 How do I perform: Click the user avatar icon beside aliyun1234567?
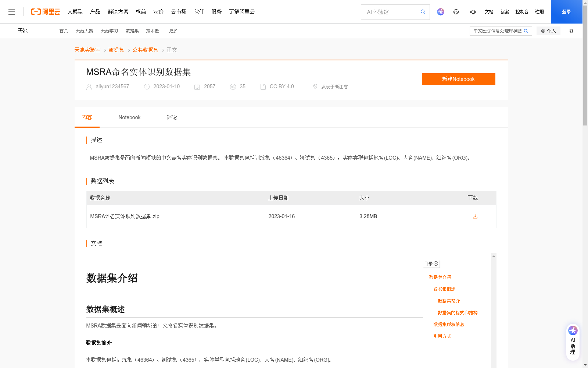[x=89, y=87]
